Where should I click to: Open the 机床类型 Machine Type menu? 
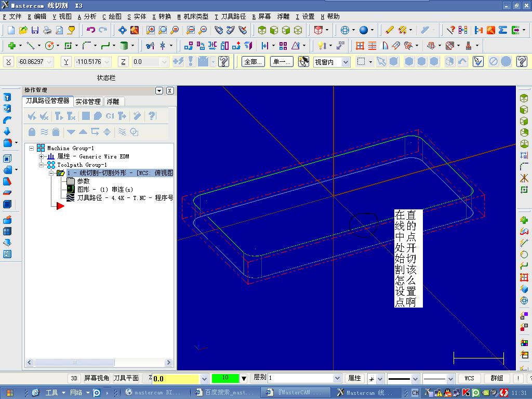tap(193, 17)
